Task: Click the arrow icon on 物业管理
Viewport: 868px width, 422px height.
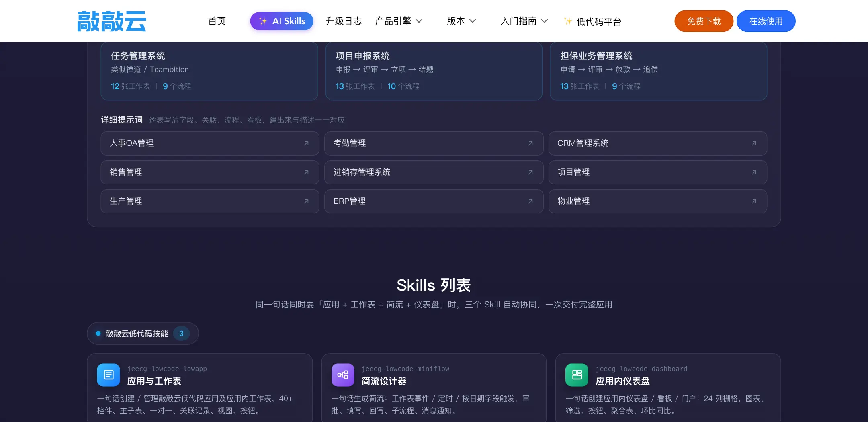Action: pyautogui.click(x=754, y=201)
